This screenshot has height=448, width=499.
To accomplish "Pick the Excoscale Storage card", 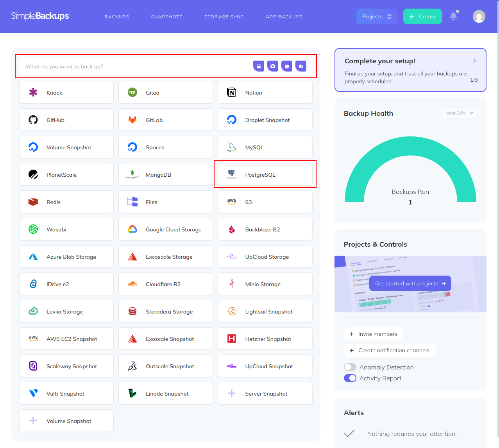I will (x=166, y=257).
